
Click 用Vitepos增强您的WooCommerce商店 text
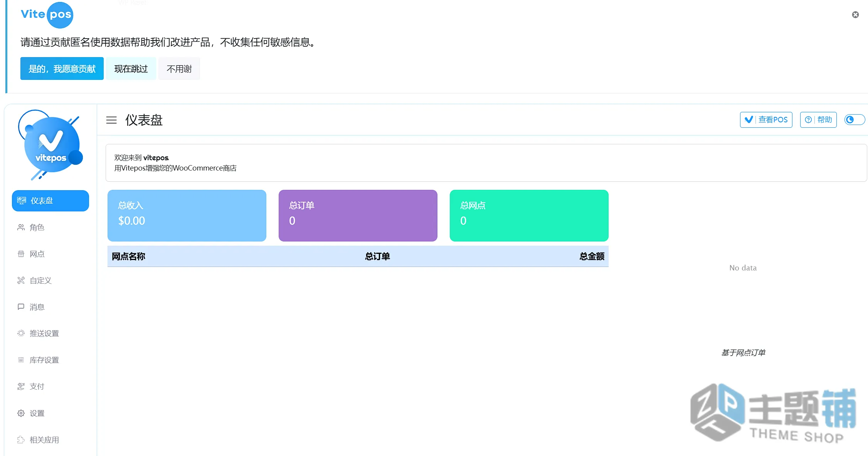pos(175,168)
